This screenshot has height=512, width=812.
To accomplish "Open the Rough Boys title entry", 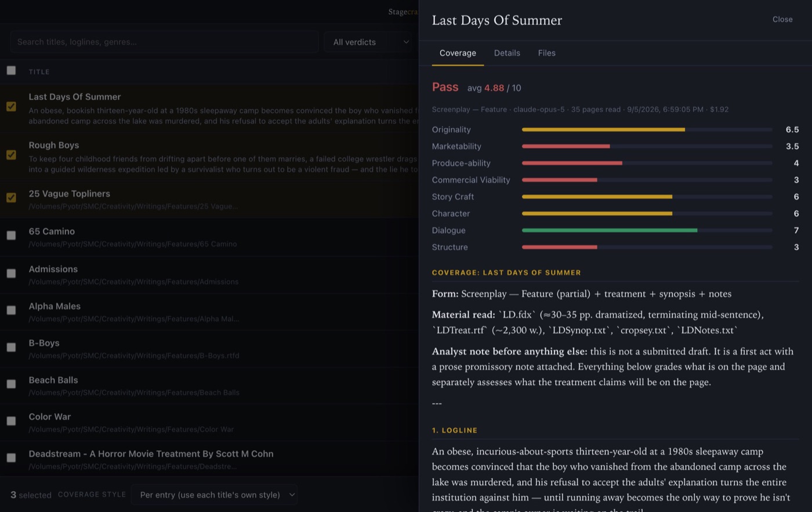I will click(x=54, y=145).
